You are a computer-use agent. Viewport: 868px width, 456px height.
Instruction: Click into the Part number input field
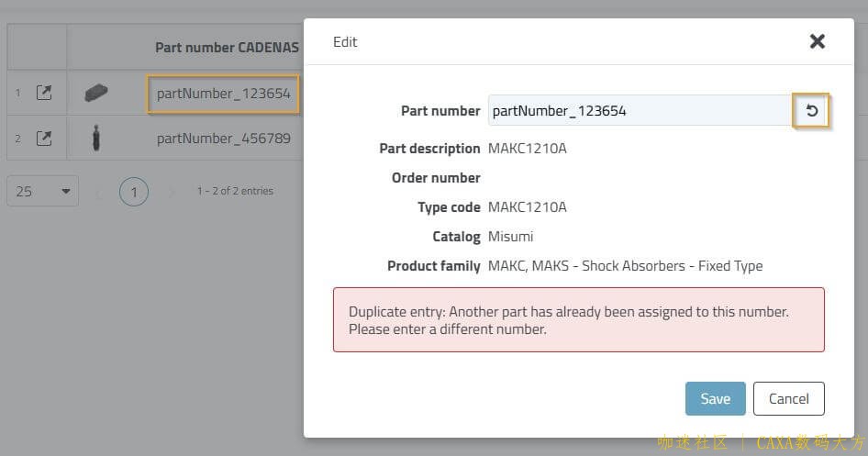pos(640,111)
